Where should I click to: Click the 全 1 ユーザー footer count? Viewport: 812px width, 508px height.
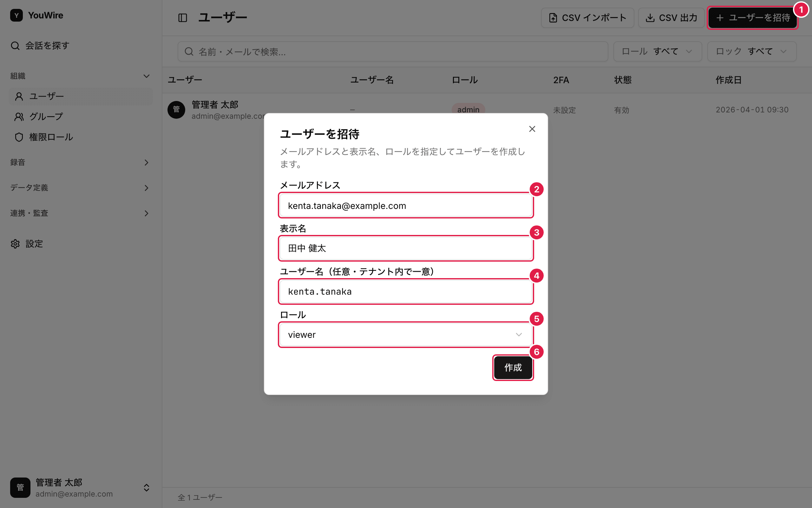click(200, 497)
